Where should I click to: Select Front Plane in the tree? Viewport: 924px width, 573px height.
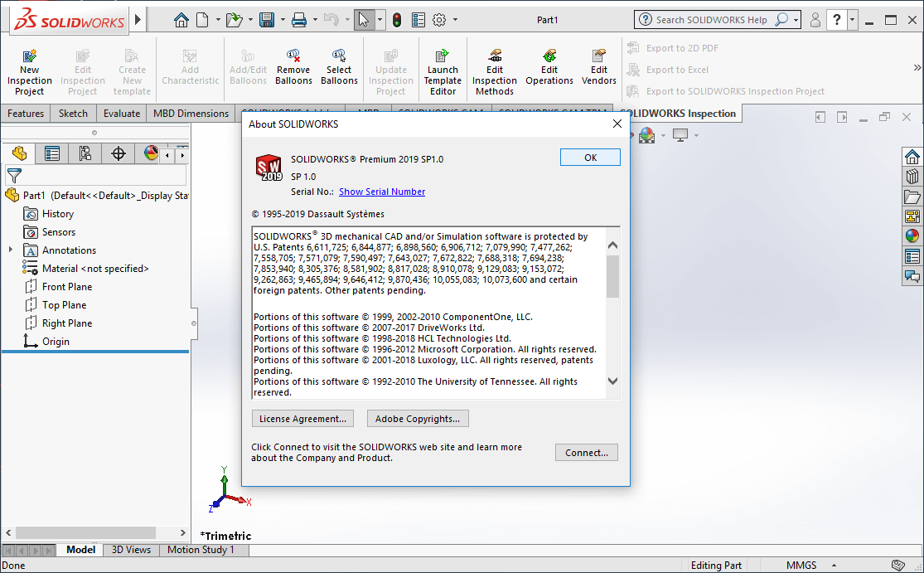click(67, 287)
